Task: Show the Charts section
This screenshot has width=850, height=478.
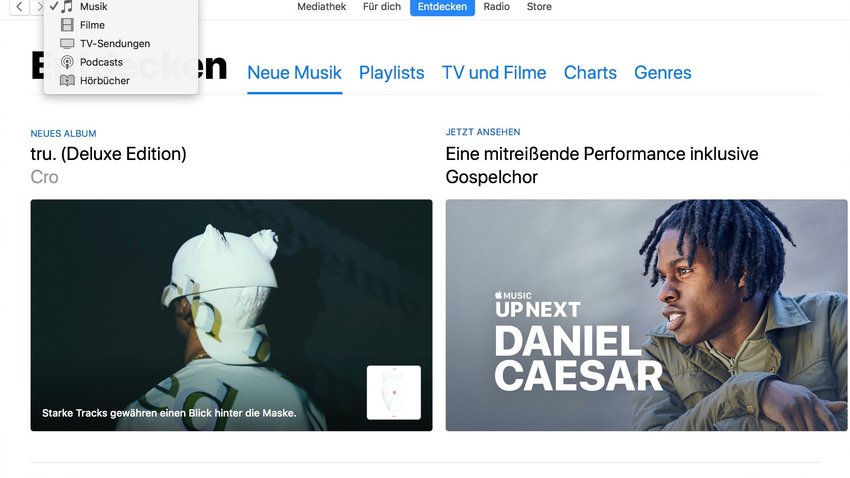Action: 590,73
